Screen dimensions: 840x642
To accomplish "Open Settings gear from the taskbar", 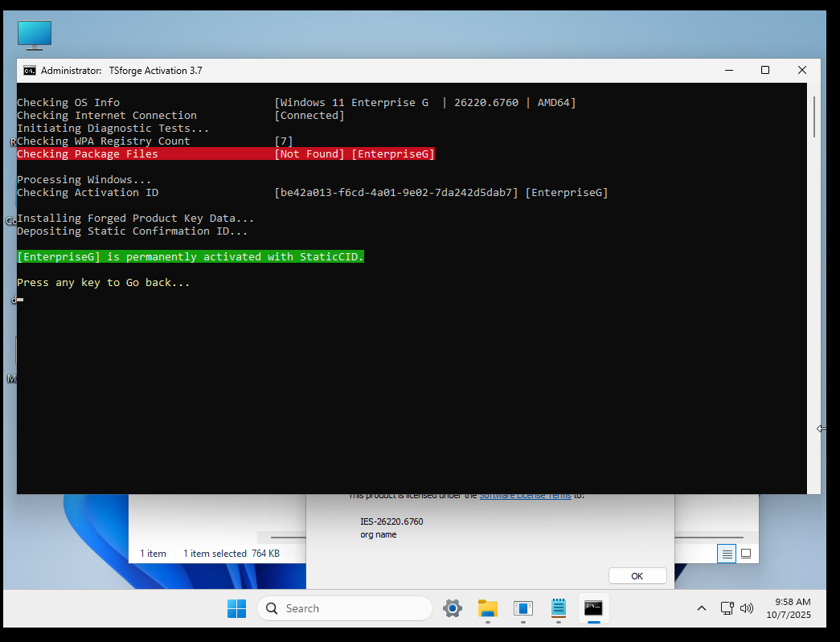I will [453, 608].
